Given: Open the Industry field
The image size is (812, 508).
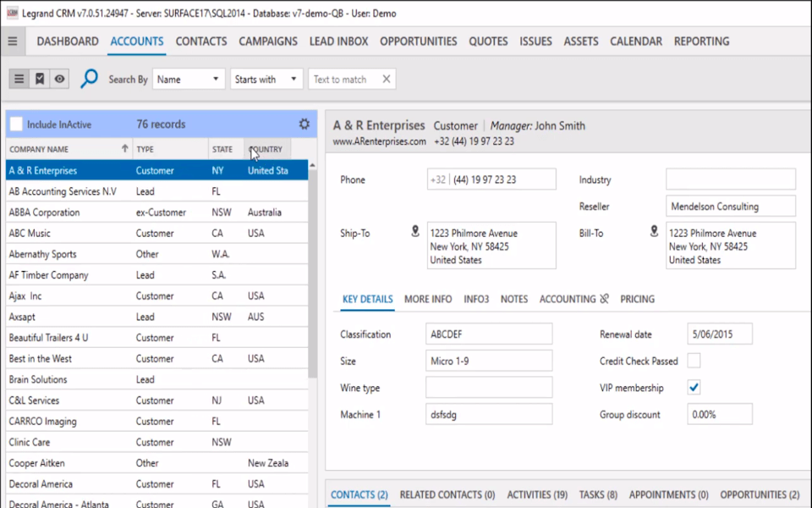Looking at the screenshot, I should 731,179.
